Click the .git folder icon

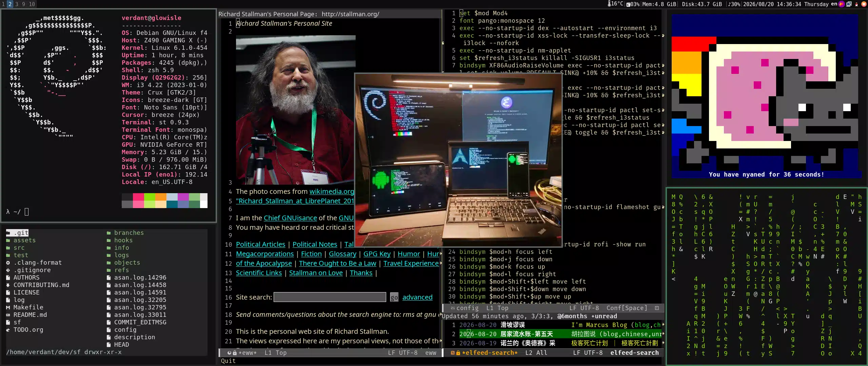pyautogui.click(x=8, y=233)
